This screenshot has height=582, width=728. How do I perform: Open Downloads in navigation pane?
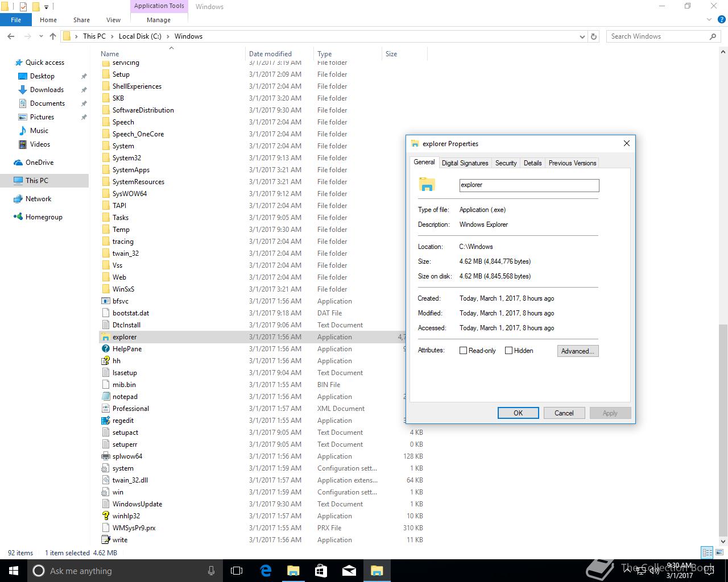point(47,90)
